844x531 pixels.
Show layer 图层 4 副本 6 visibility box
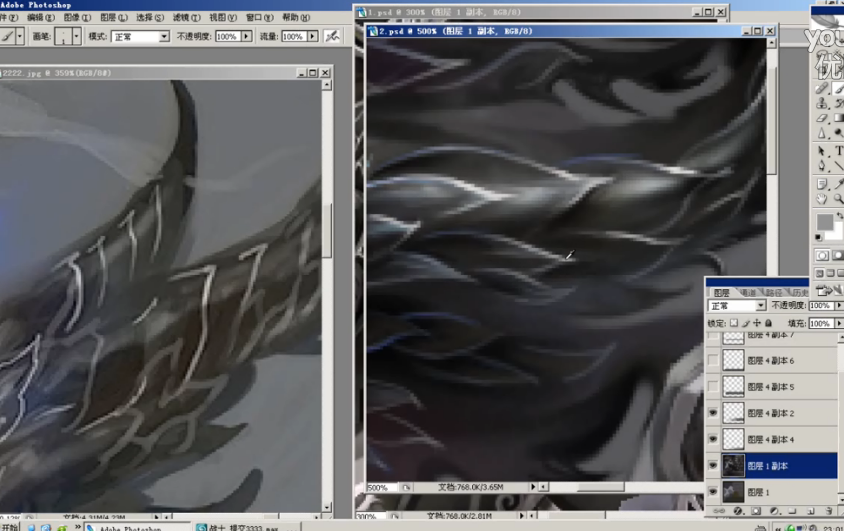click(713, 360)
